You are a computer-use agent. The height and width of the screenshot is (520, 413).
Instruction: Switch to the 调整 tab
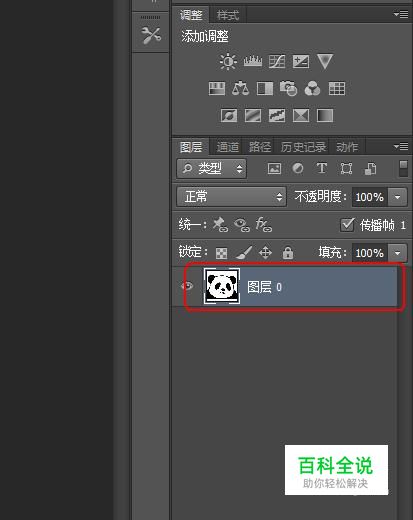tap(191, 15)
